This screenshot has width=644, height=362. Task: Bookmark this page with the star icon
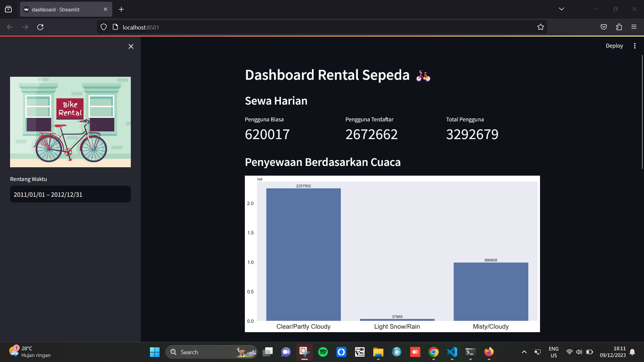pos(540,27)
